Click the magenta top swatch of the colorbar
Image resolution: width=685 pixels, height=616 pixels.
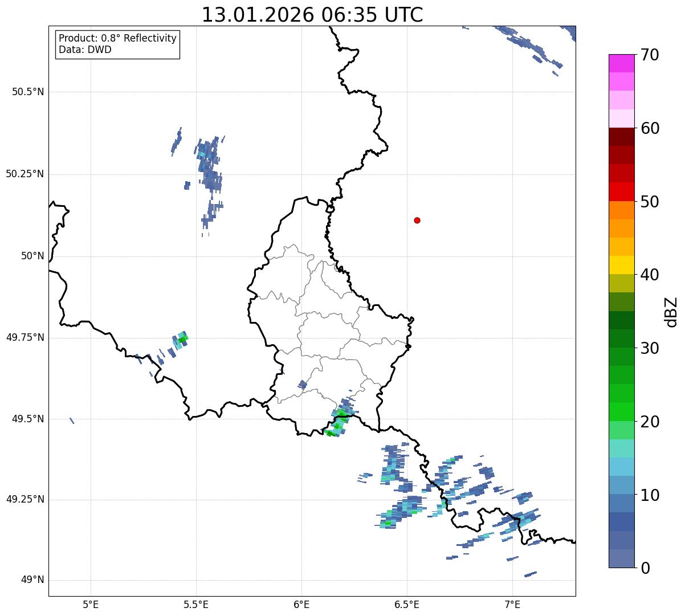coord(621,63)
